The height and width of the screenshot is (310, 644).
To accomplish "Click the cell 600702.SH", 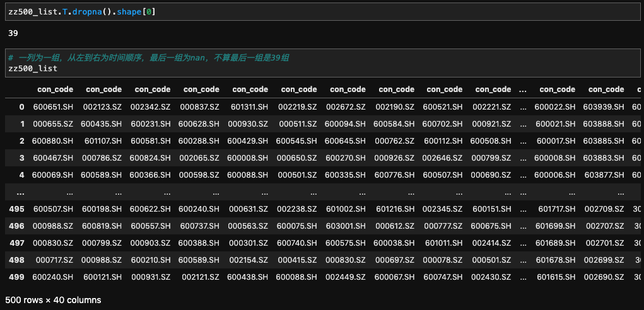I will pos(443,123).
